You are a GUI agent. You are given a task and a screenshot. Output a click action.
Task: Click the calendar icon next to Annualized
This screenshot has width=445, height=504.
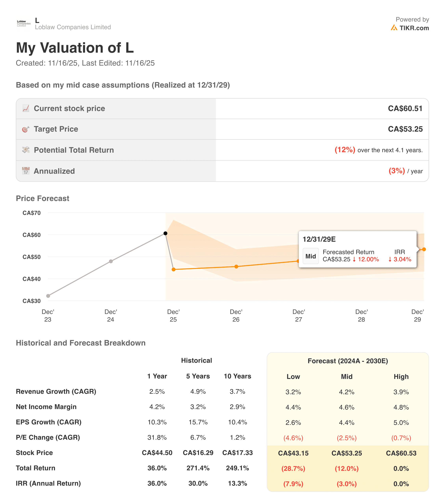[26, 171]
